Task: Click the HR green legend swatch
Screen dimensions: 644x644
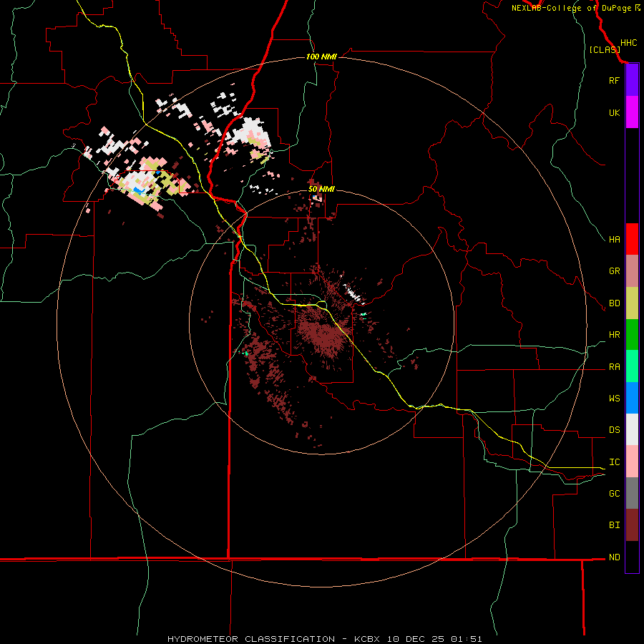Action: coord(632,335)
